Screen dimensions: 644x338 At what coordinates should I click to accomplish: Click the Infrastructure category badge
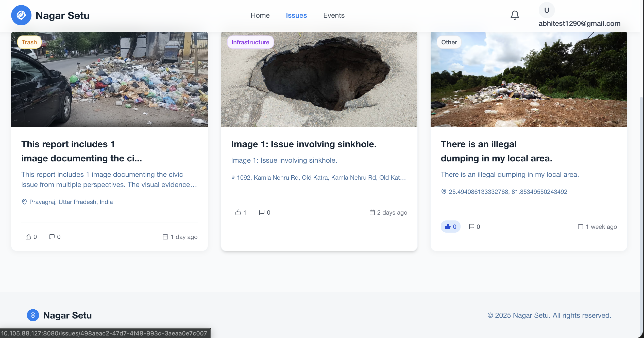pyautogui.click(x=250, y=42)
